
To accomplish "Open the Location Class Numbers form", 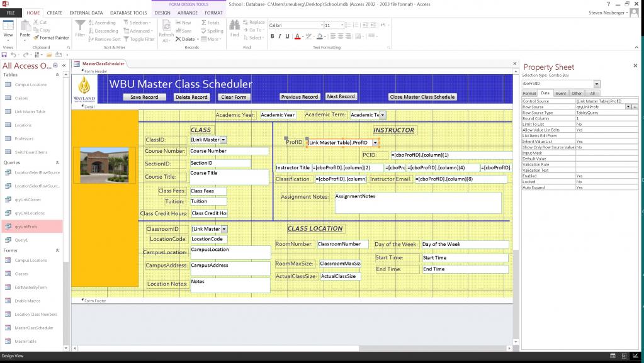I will tap(36, 315).
